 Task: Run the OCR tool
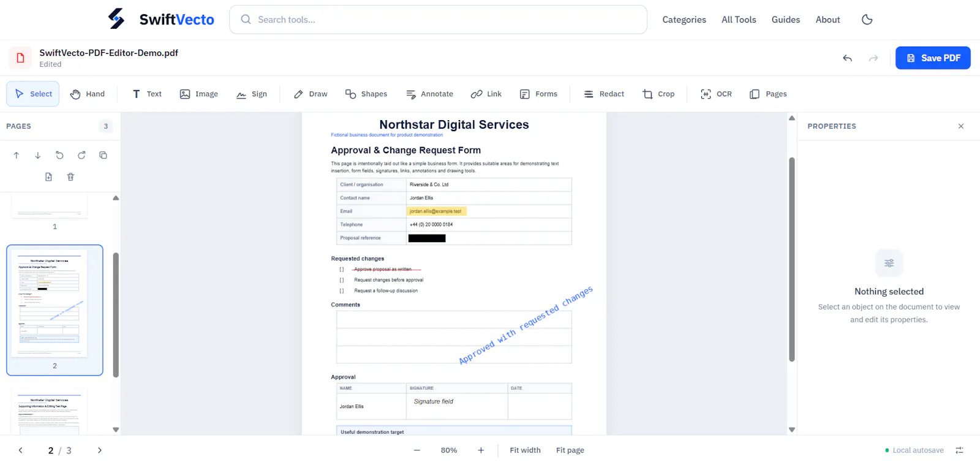point(716,94)
